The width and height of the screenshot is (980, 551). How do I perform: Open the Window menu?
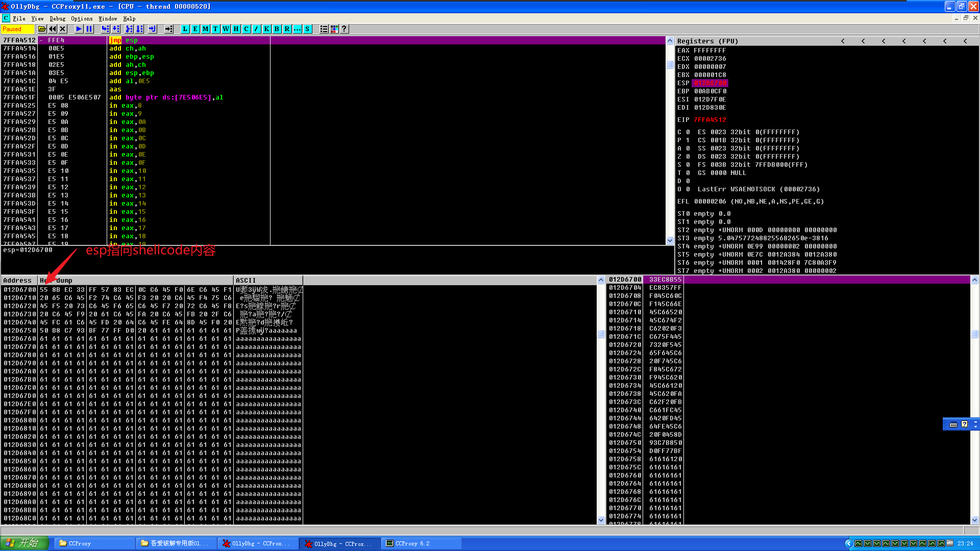click(x=108, y=18)
